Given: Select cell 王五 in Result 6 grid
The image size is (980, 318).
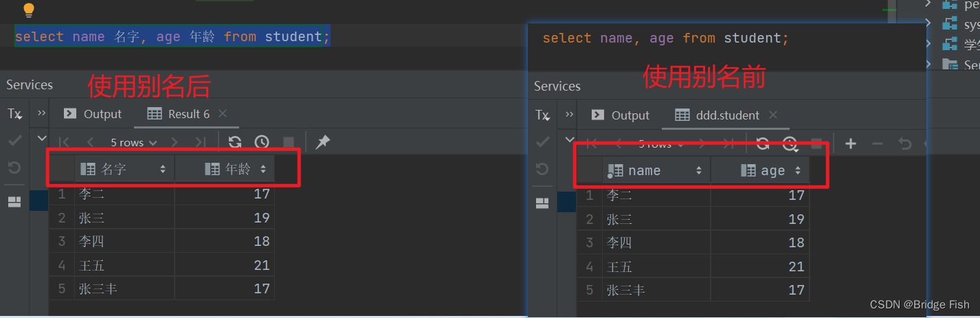Looking at the screenshot, I should coord(124,264).
